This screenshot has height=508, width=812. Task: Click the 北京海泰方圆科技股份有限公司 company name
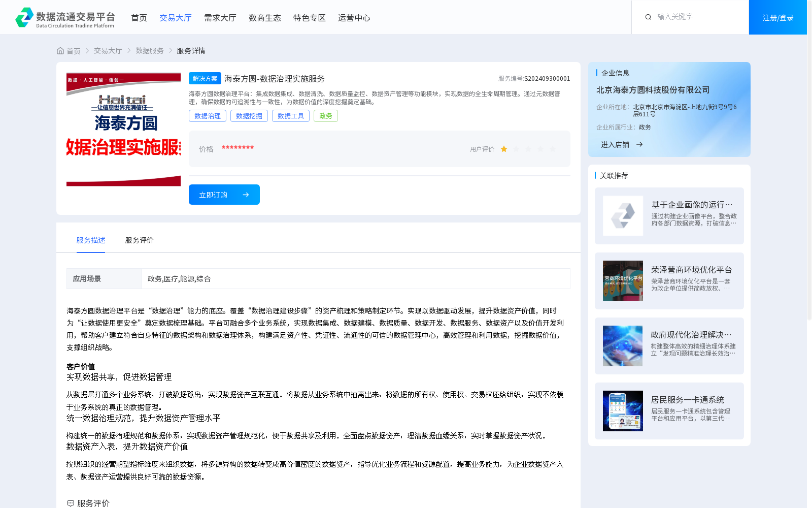[x=653, y=90]
